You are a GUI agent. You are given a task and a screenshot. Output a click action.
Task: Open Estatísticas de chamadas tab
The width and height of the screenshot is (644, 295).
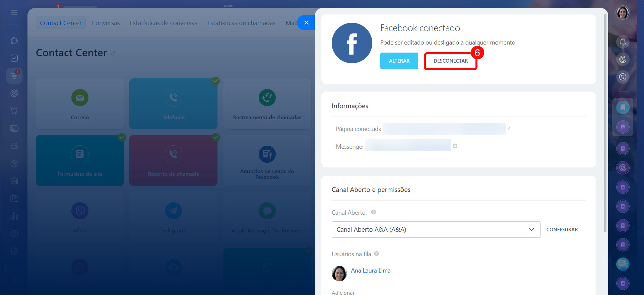tap(241, 23)
